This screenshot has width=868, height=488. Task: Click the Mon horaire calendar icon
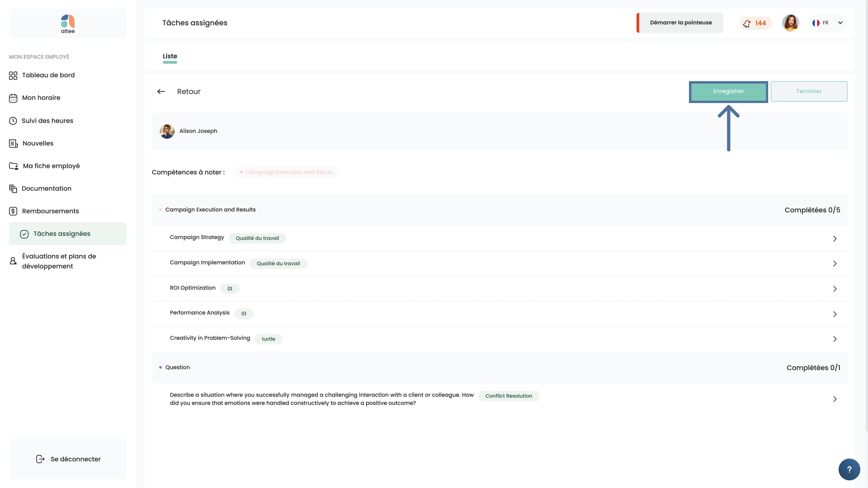(x=13, y=98)
